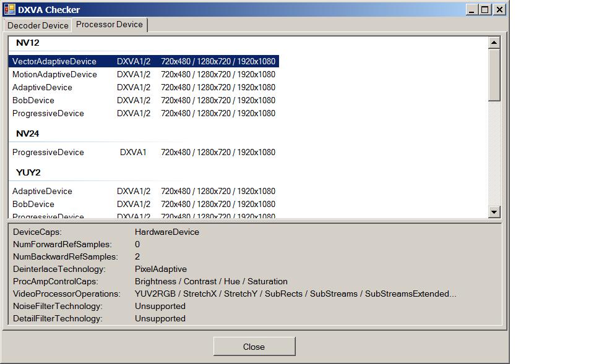
Task: Minimize the DXVA Checker window
Action: tap(471, 9)
